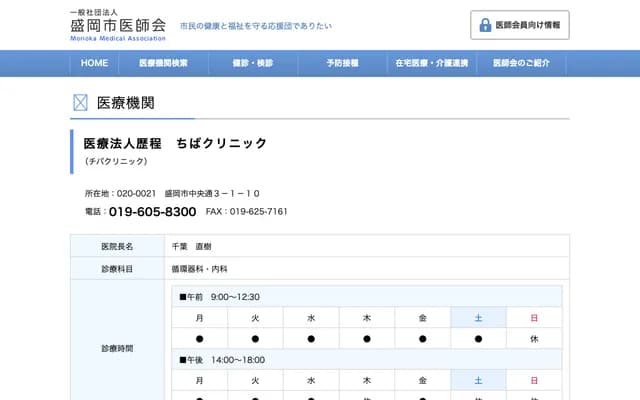Click the 診療時間 row label
The height and width of the screenshot is (400, 640).
tap(117, 349)
